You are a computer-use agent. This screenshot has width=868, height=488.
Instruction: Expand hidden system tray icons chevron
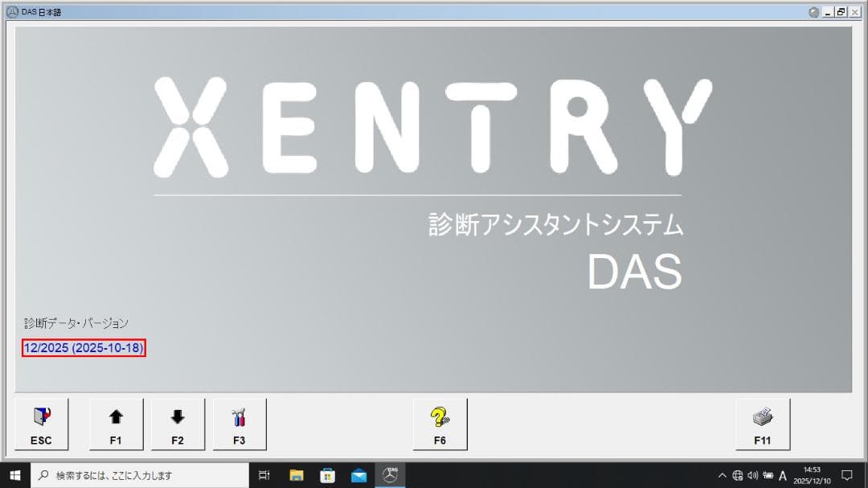pyautogui.click(x=721, y=474)
